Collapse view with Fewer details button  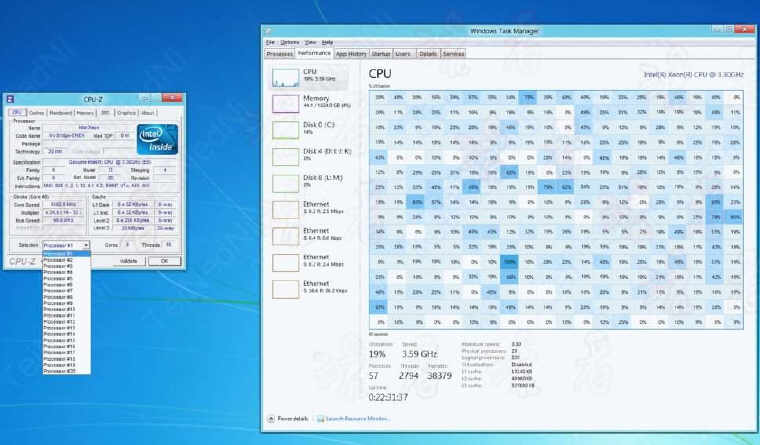click(288, 419)
